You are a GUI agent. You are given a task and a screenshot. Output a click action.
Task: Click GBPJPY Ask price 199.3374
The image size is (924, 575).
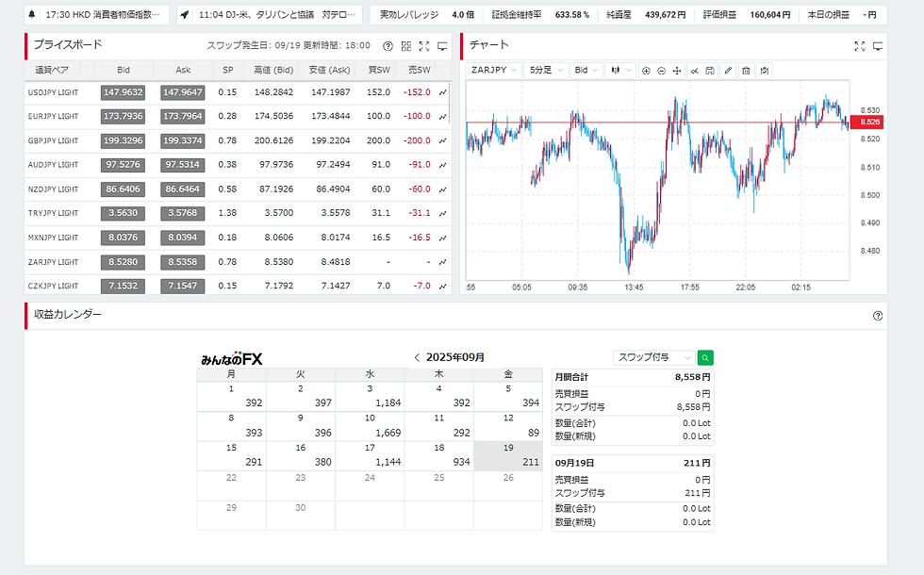[183, 140]
